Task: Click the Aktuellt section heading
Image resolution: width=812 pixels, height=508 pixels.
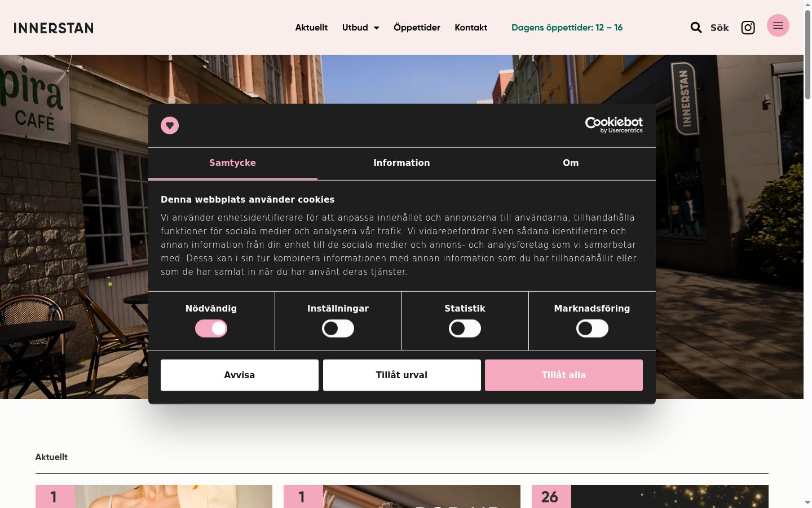Action: click(51, 457)
